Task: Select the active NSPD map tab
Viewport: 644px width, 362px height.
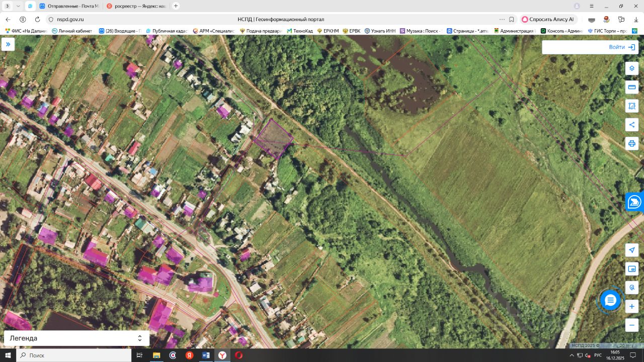Action: [x=30, y=6]
